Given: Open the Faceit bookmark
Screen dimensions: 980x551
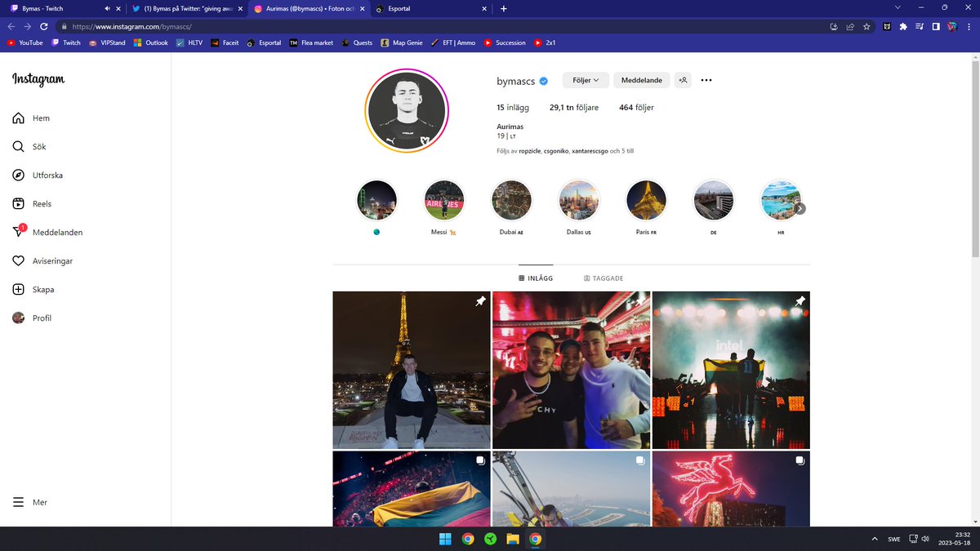Looking at the screenshot, I should pyautogui.click(x=225, y=42).
